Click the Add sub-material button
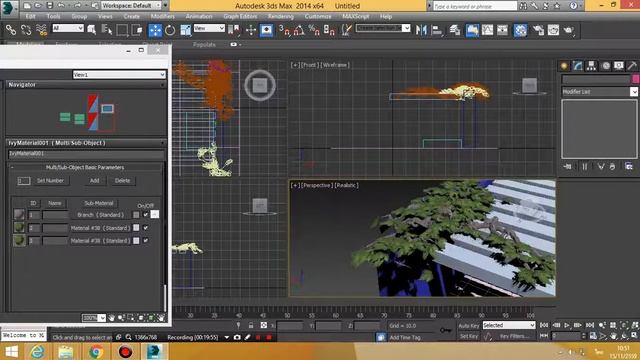 coord(94,180)
